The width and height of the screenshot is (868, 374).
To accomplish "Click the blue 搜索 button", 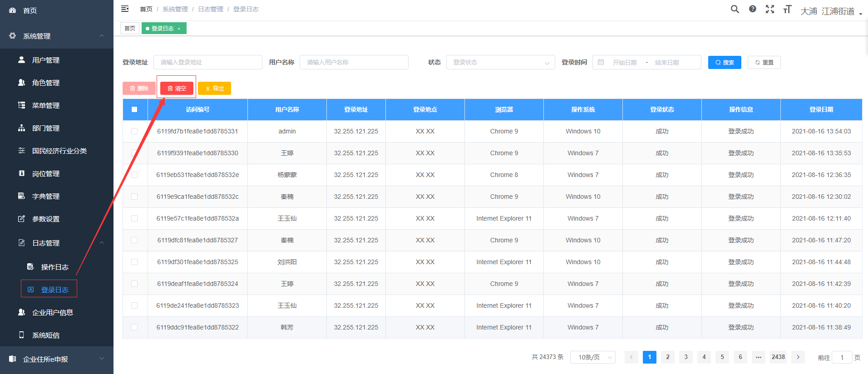I will [x=725, y=62].
